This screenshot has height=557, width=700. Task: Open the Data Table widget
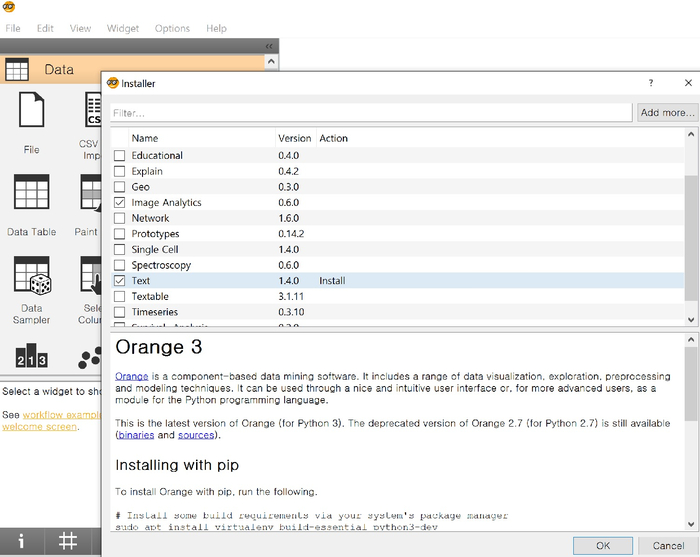pyautogui.click(x=31, y=192)
